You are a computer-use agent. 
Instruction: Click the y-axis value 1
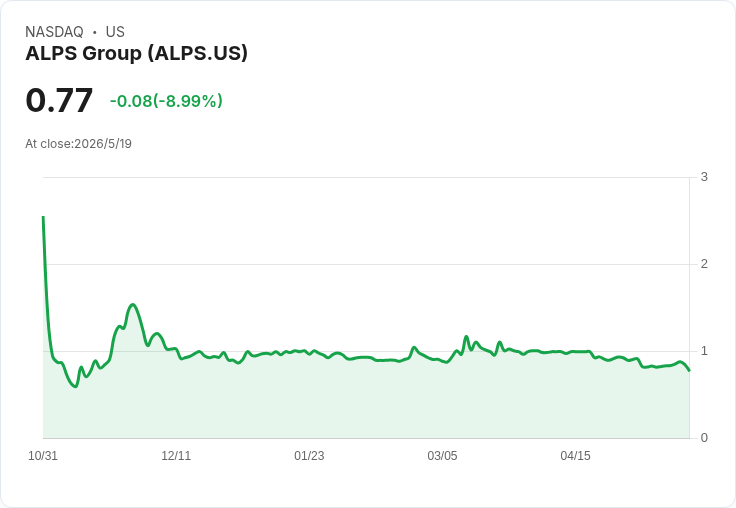click(x=704, y=351)
